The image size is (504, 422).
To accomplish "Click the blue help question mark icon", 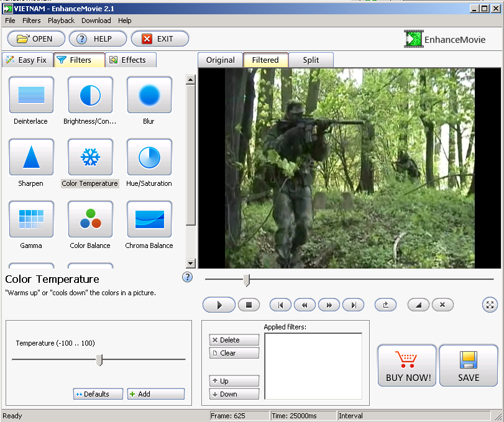I will click(188, 277).
